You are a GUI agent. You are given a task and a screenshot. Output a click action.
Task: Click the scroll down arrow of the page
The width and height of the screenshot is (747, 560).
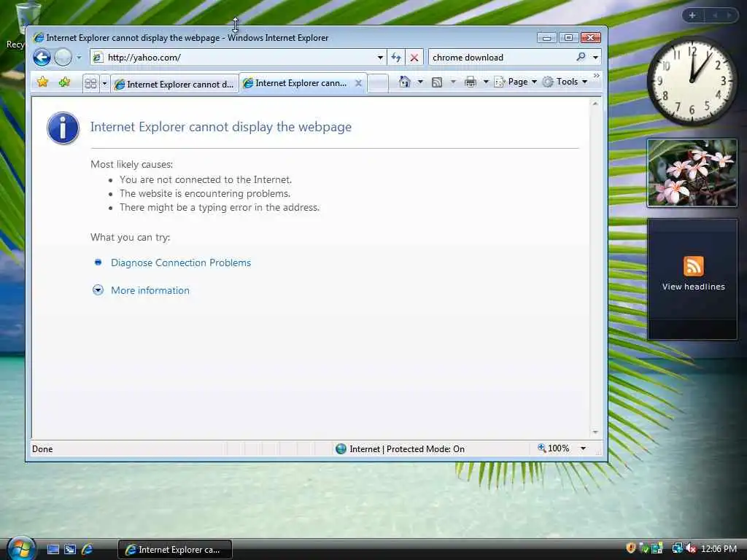click(595, 432)
